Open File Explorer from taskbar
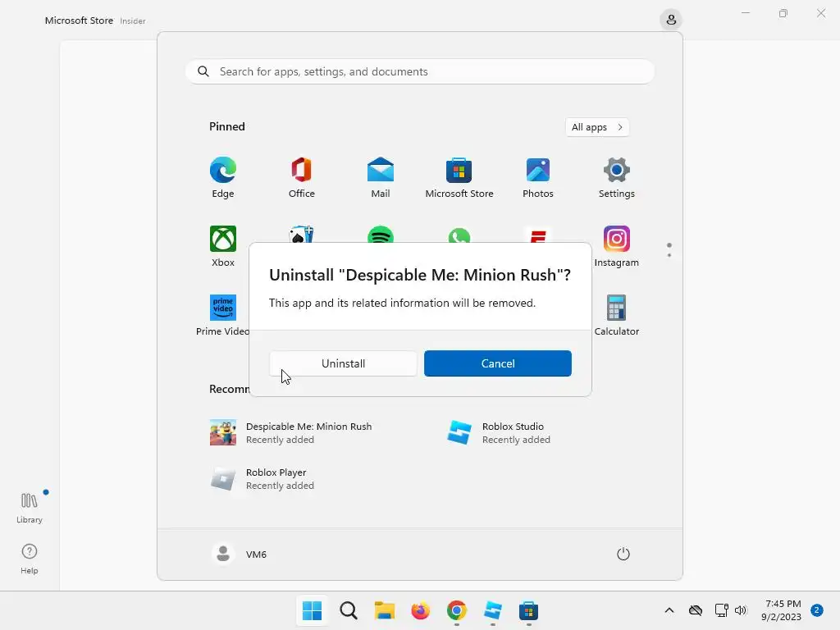The width and height of the screenshot is (840, 630). (x=384, y=610)
